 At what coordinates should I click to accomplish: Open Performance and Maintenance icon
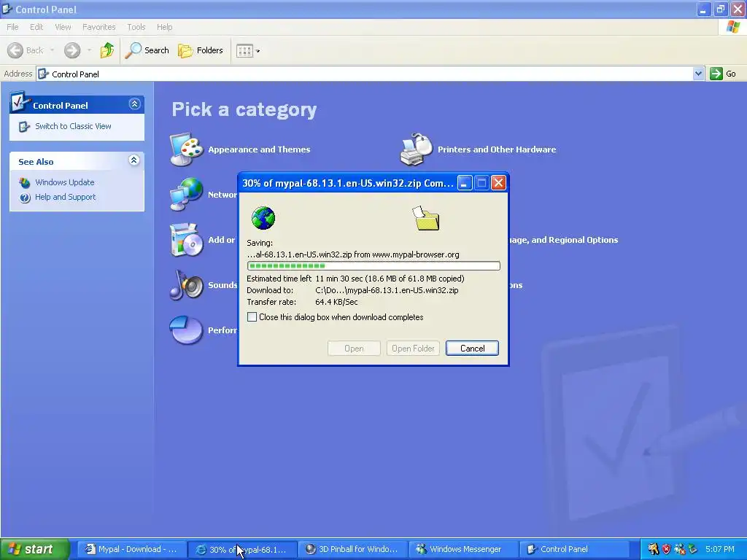[x=186, y=330]
